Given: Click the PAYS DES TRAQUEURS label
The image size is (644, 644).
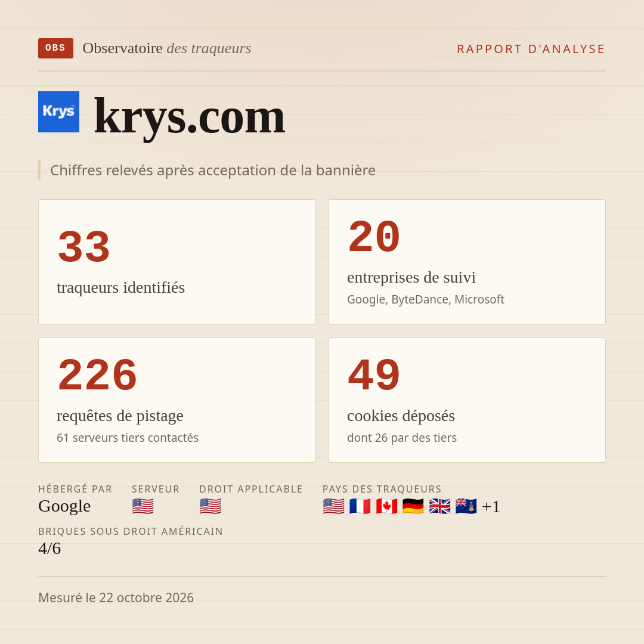Looking at the screenshot, I should 382,489.
